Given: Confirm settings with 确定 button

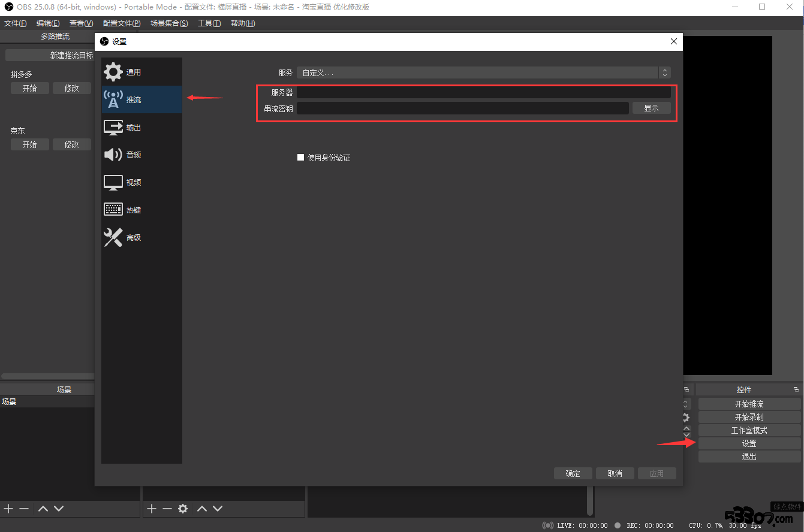Looking at the screenshot, I should [573, 473].
